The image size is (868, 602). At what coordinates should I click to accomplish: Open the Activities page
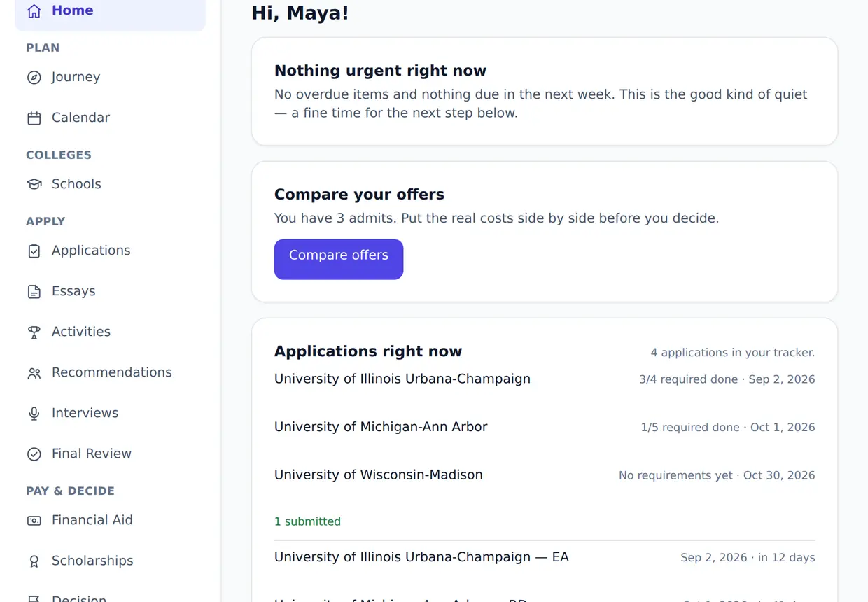(111, 332)
